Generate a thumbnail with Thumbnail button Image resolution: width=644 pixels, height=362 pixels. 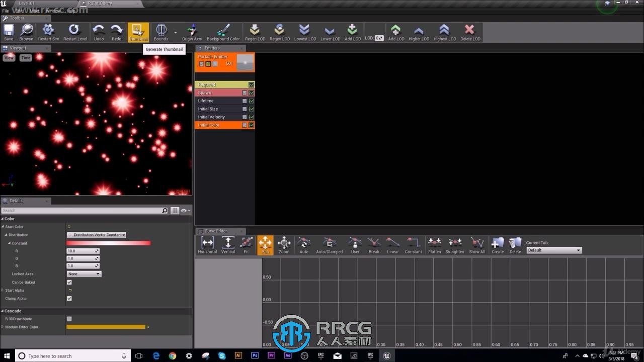click(x=138, y=32)
